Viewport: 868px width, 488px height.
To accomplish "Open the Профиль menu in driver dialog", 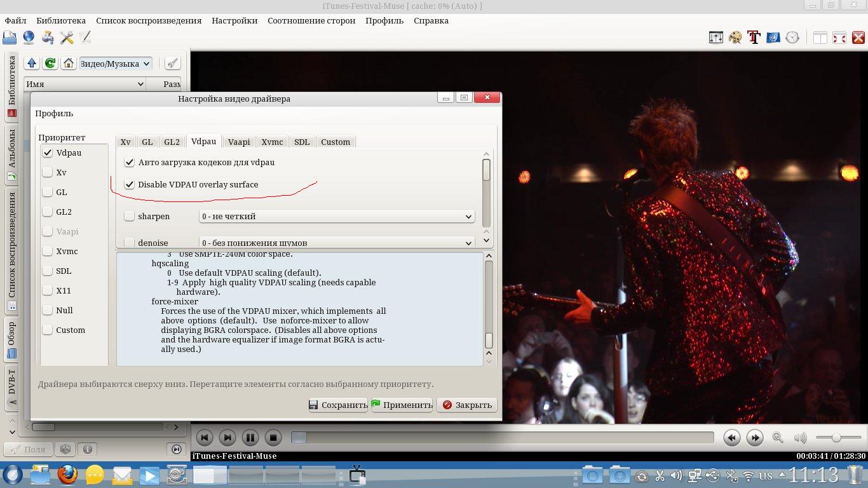I will (54, 113).
